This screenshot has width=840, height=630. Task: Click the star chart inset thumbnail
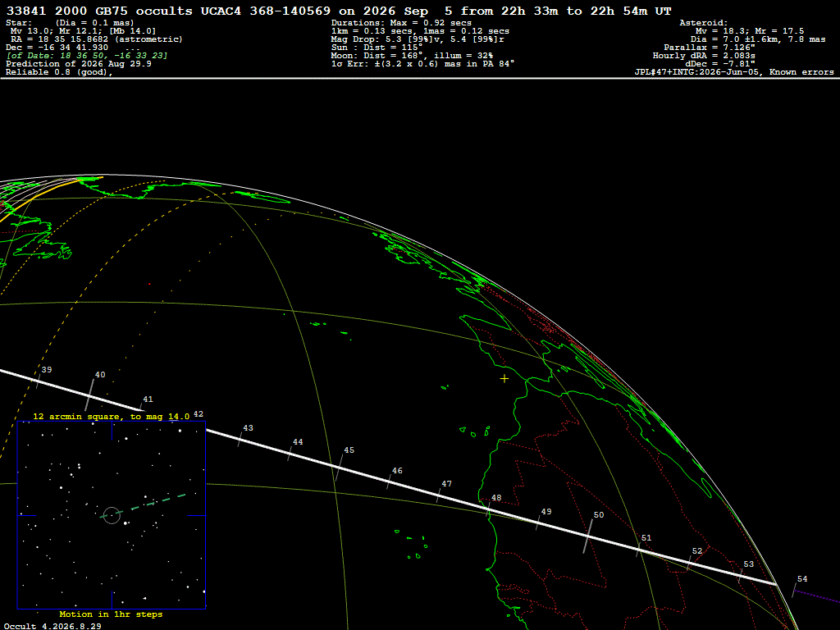tap(112, 515)
